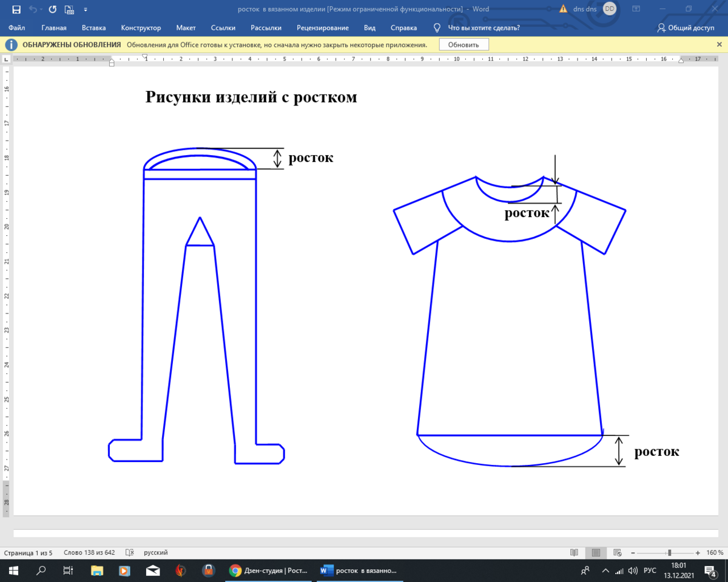This screenshot has width=728, height=582.
Task: Click the lightbulb Tell Me icon
Action: coord(437,28)
